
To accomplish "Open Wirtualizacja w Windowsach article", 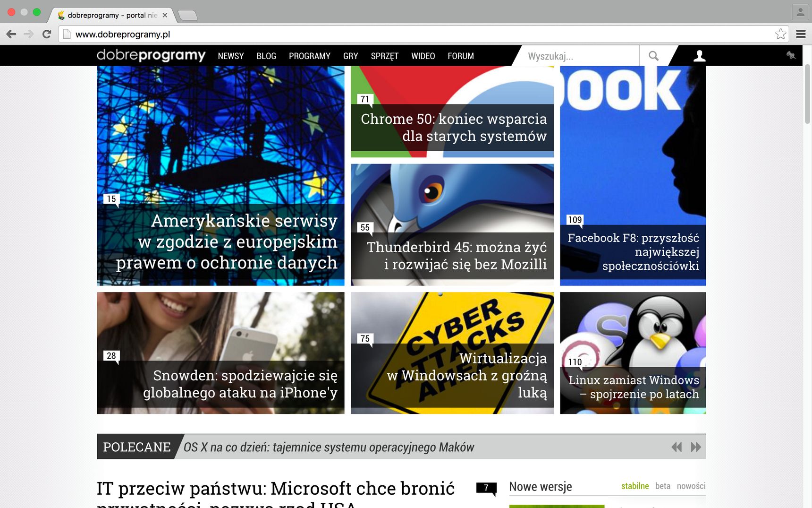I will (452, 353).
